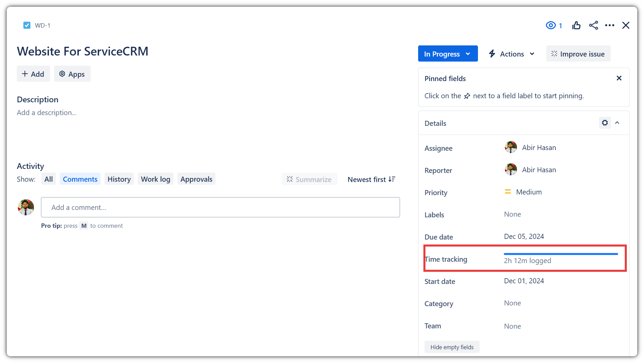Click the Summarize button

point(309,179)
